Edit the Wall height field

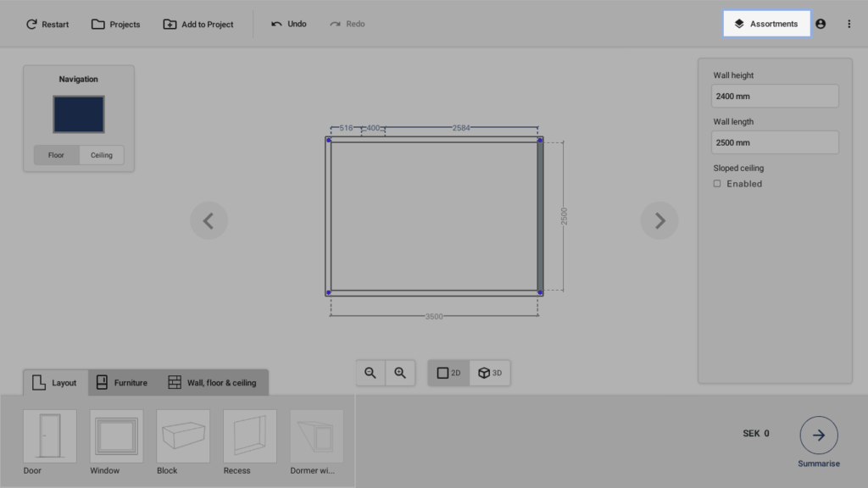coord(775,97)
